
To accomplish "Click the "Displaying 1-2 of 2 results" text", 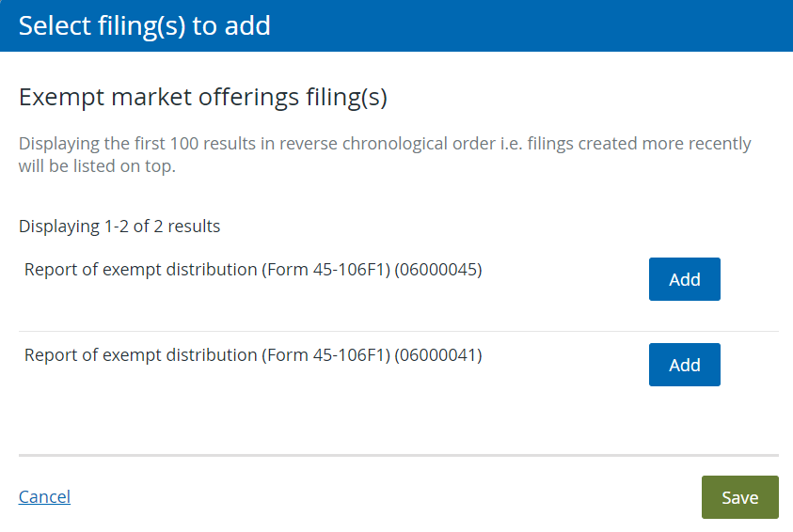I will pos(119,226).
